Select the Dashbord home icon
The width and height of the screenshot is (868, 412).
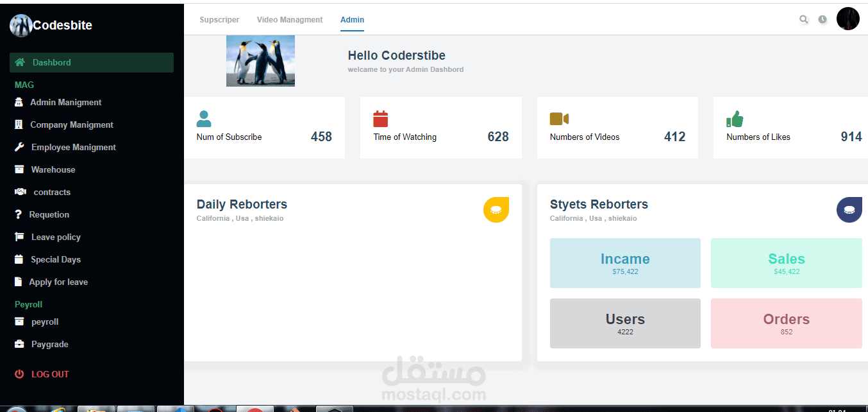21,62
